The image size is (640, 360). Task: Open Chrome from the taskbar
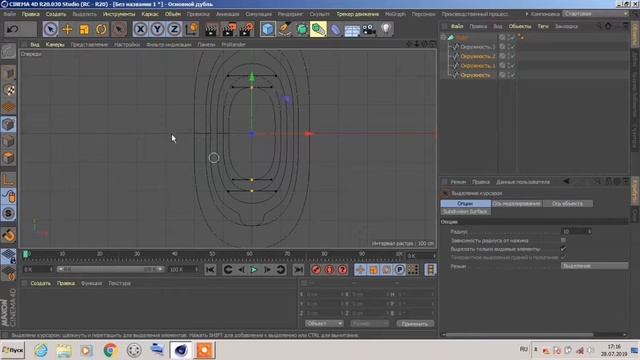[x=110, y=350]
